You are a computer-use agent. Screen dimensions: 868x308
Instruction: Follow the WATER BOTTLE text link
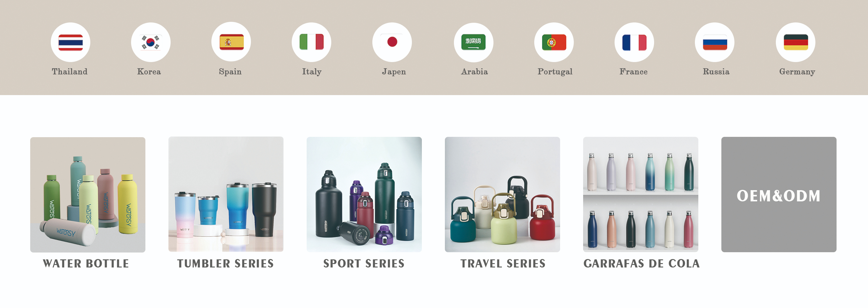(86, 263)
